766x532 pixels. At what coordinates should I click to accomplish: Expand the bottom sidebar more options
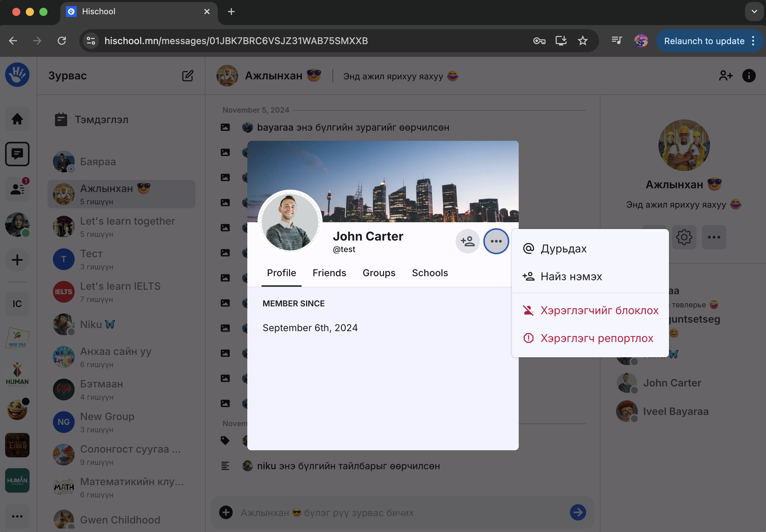[x=17, y=516]
